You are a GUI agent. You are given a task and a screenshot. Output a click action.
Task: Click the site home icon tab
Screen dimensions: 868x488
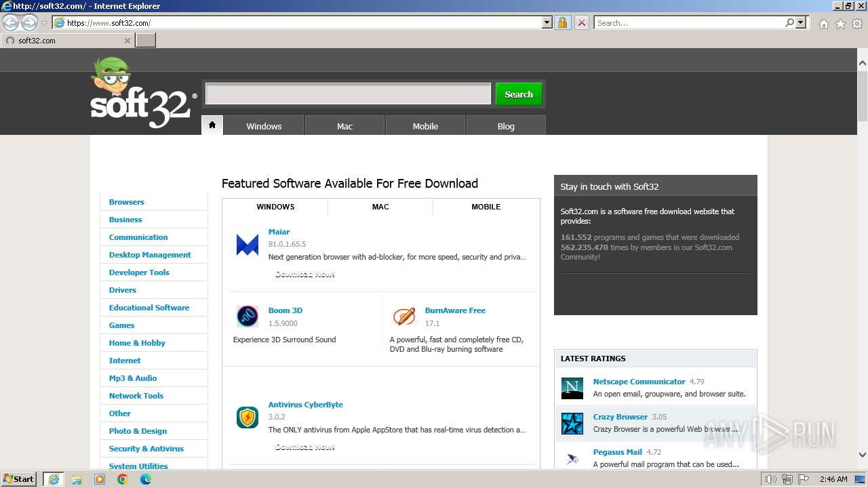tap(212, 125)
